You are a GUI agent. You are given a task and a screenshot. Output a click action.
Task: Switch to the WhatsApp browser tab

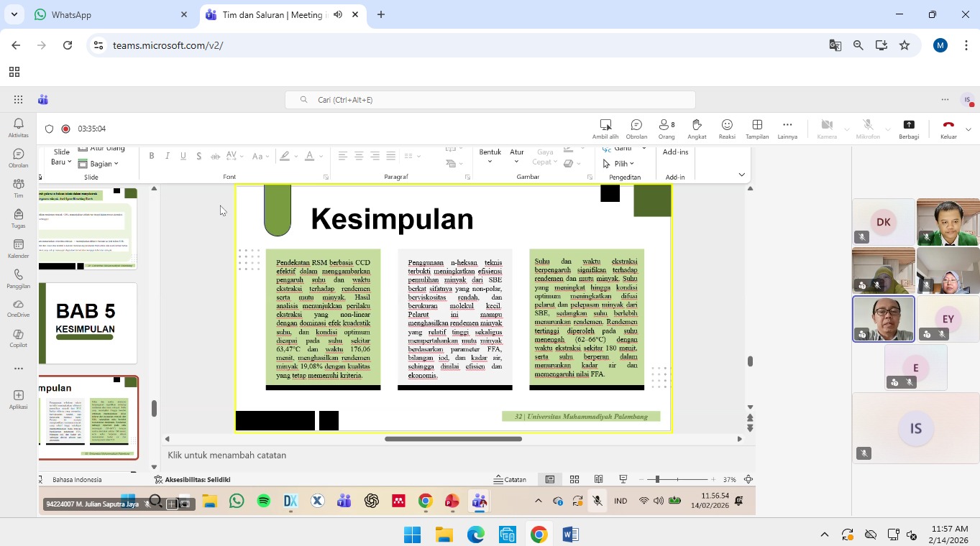pos(108,14)
